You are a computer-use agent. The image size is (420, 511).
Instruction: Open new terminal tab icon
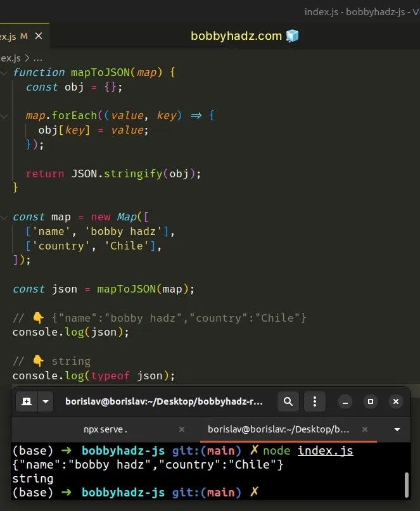click(x=27, y=401)
